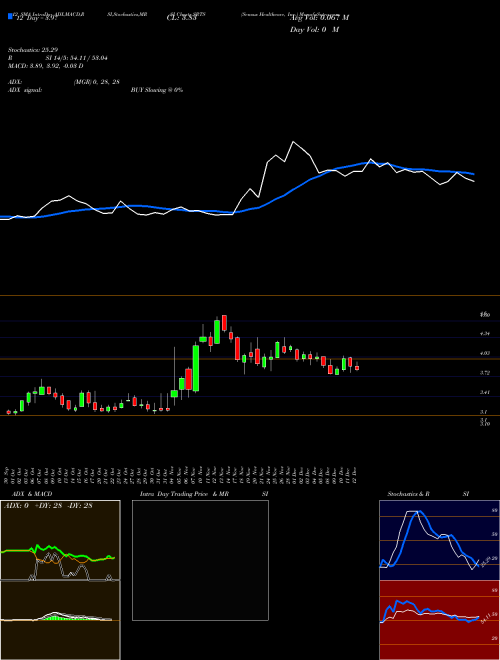This screenshot has width=500, height=660.
Task: Click the 'Stochastics & R' panel title
Action: point(408,494)
